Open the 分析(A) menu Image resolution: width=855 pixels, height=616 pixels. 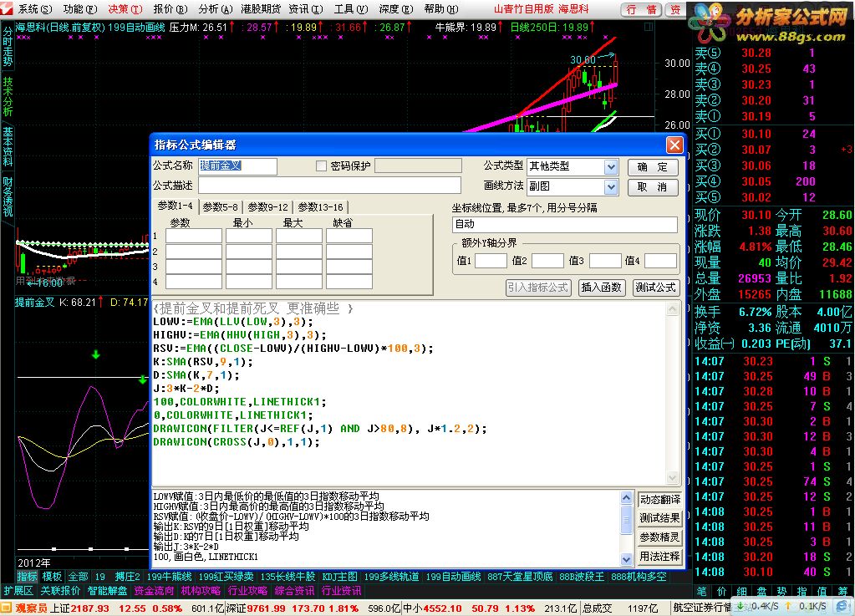click(x=216, y=8)
